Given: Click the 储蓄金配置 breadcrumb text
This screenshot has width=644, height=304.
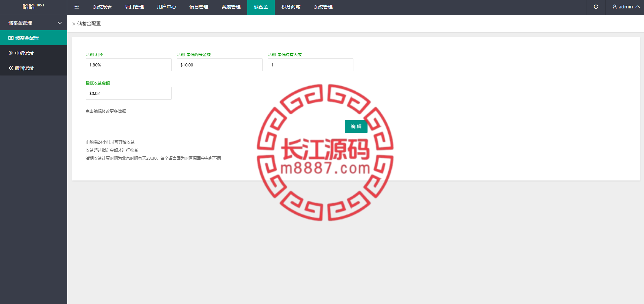Looking at the screenshot, I should point(89,23).
